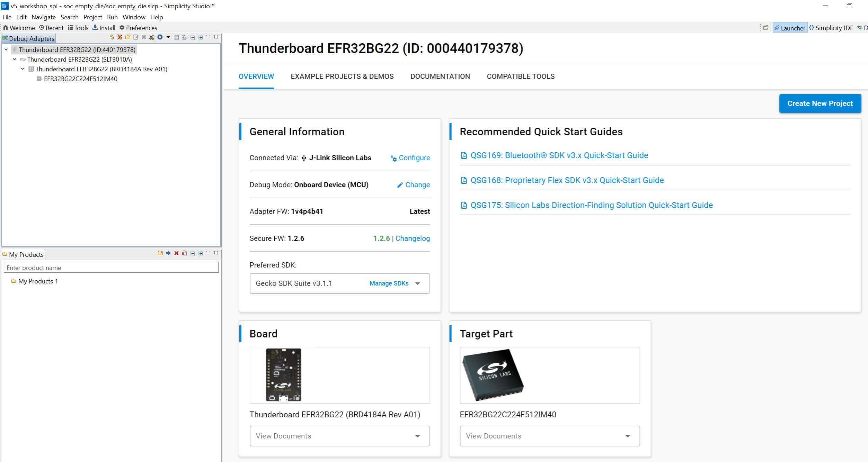This screenshot has width=868, height=462.
Task: Open Target Part View Documents dropdown
Action: (550, 436)
